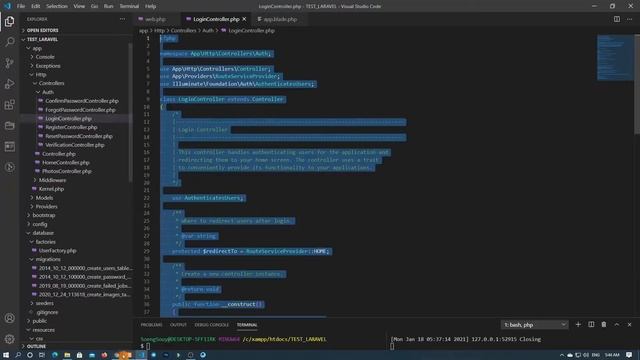Expand the seeders folder
The height and width of the screenshot is (360, 640).
[x=44, y=303]
